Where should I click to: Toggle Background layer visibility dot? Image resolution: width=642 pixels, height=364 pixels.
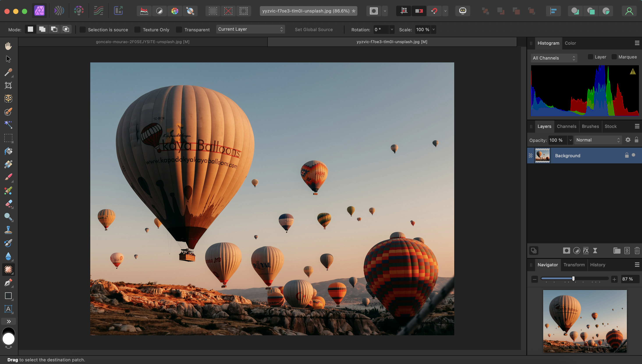[x=633, y=155]
